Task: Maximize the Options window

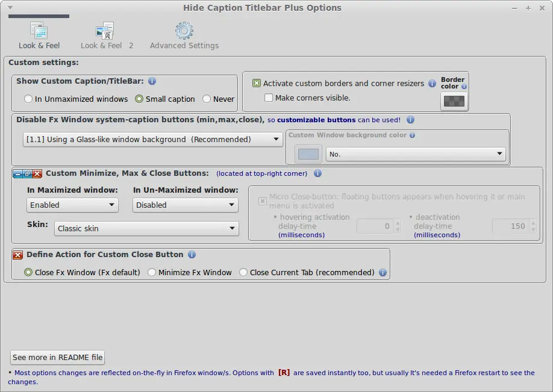Action: 528,8
